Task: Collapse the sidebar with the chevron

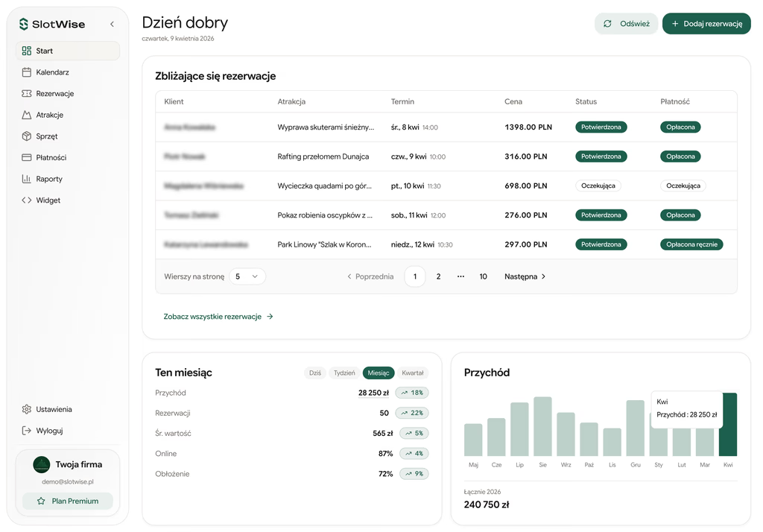Action: tap(112, 24)
